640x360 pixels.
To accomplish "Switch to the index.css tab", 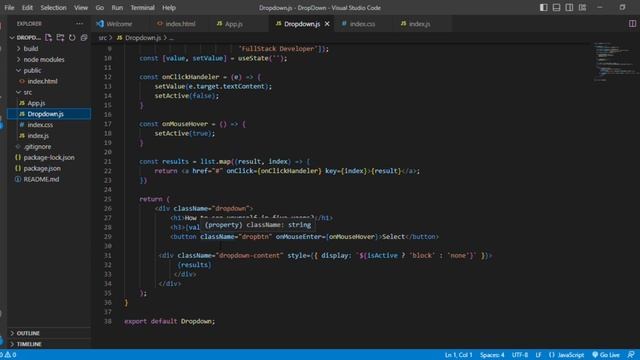I will click(x=362, y=24).
